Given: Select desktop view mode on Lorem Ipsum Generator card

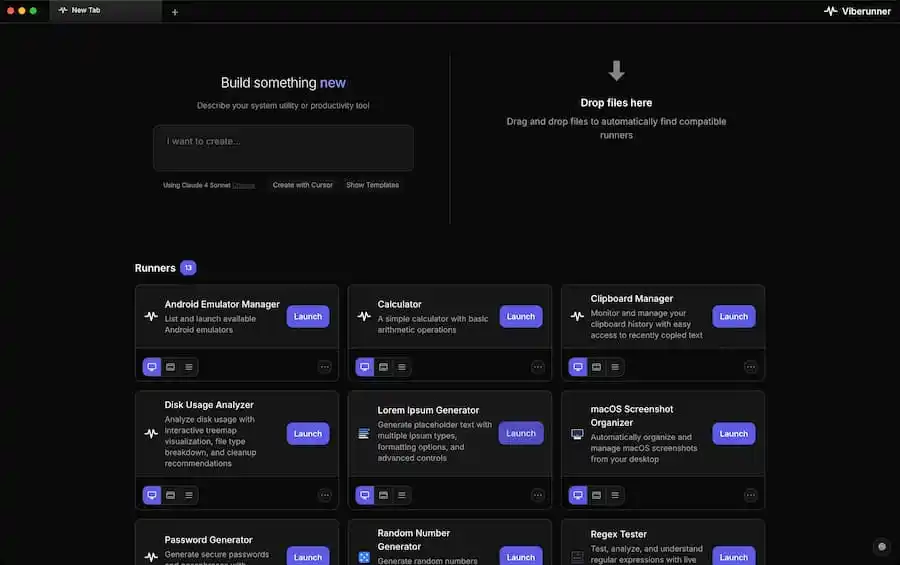Looking at the screenshot, I should [x=364, y=495].
